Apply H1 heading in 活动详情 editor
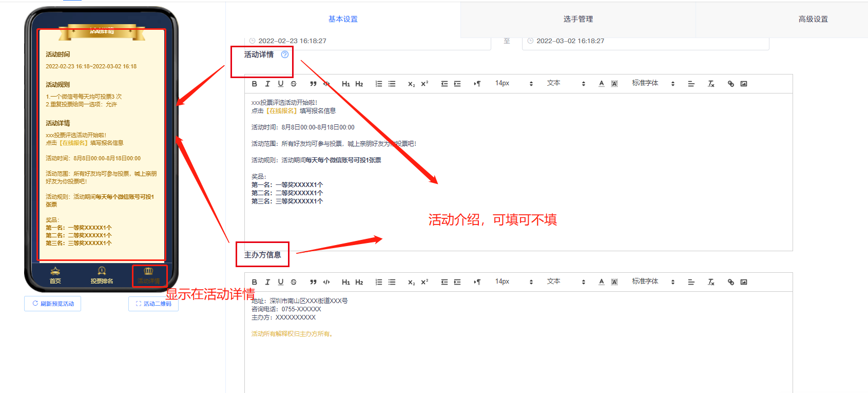The width and height of the screenshot is (868, 393). pos(345,84)
